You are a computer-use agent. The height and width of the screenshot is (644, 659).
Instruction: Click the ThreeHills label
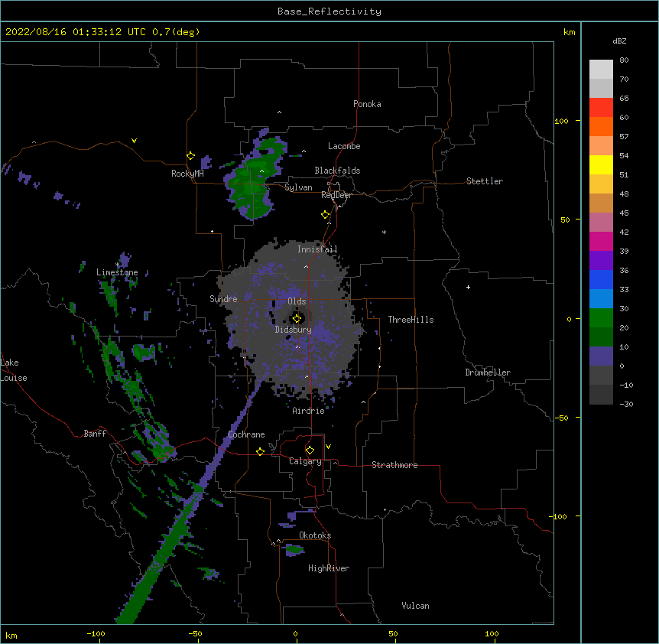pyautogui.click(x=411, y=320)
